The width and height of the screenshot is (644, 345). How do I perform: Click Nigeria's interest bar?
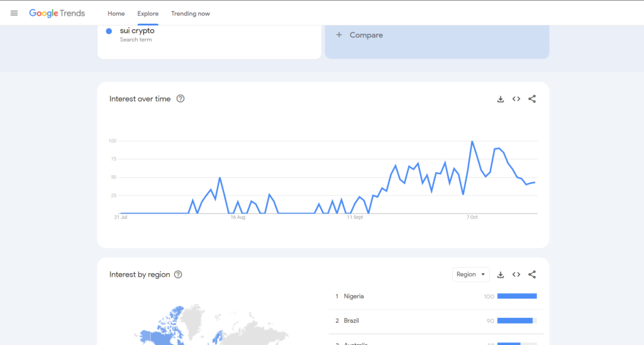[x=517, y=296]
